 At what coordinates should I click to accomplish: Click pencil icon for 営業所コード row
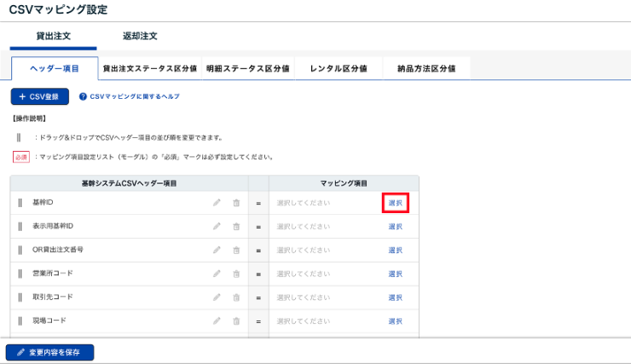pos(217,274)
